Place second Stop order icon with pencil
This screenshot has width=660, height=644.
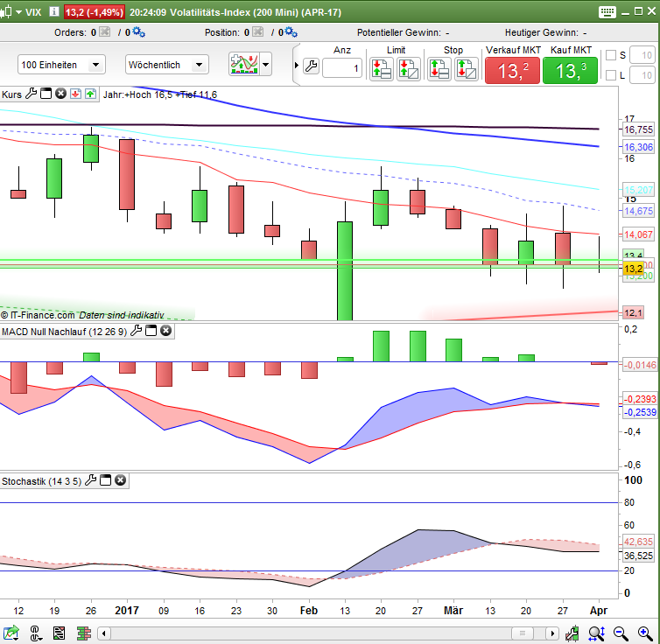466,68
